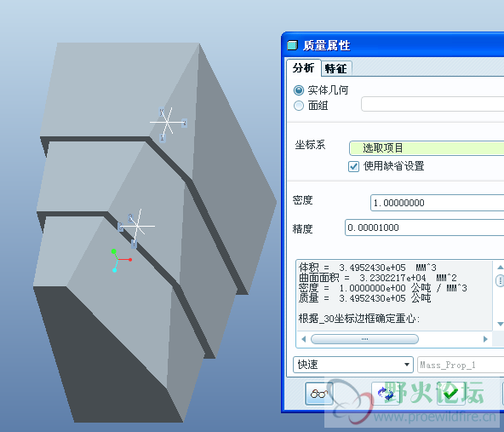
Task: Click the RGB coordinate system triad on model
Action: [x=121, y=260]
